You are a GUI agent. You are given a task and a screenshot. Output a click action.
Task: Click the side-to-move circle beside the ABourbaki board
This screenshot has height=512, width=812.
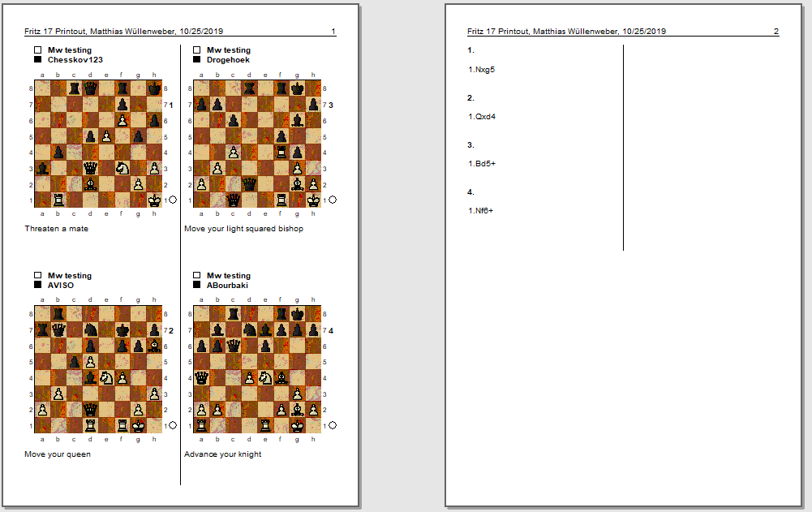(332, 425)
